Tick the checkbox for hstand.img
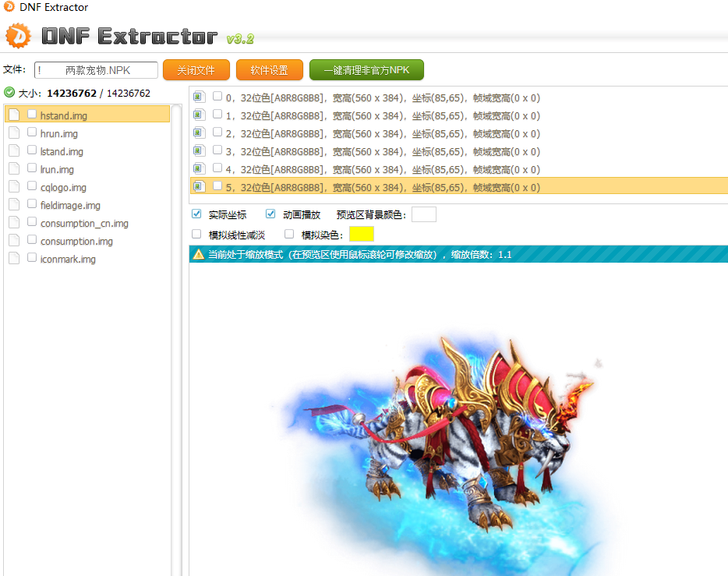 [x=32, y=114]
